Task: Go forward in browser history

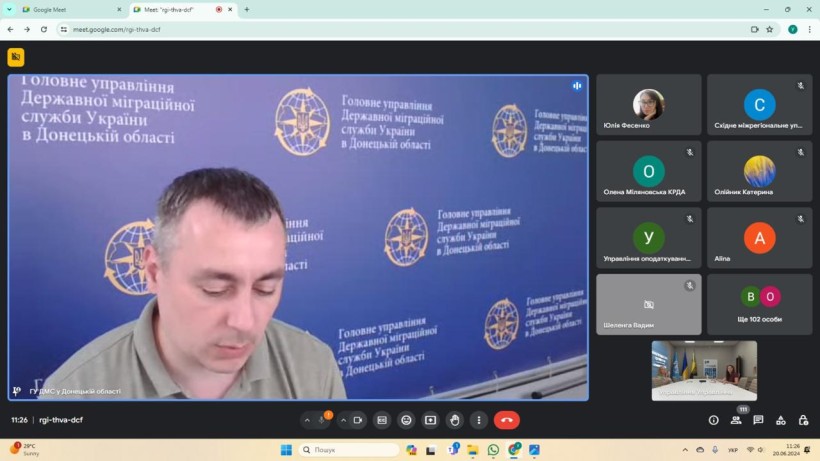Action: coord(27,29)
